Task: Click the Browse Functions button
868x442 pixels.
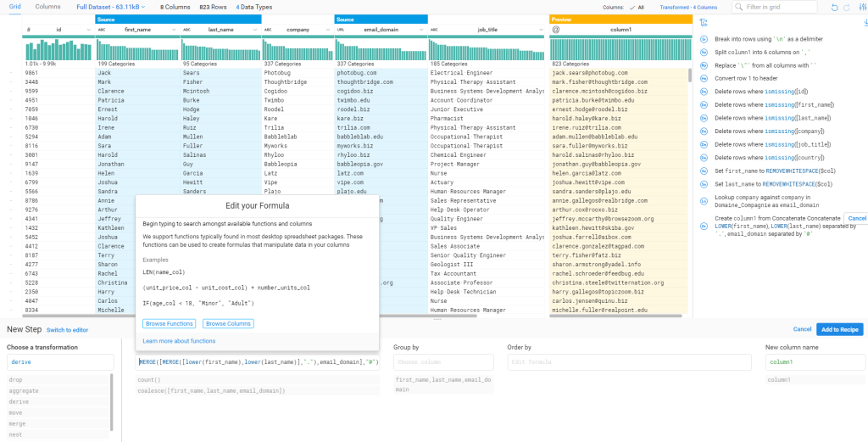Action: click(169, 323)
